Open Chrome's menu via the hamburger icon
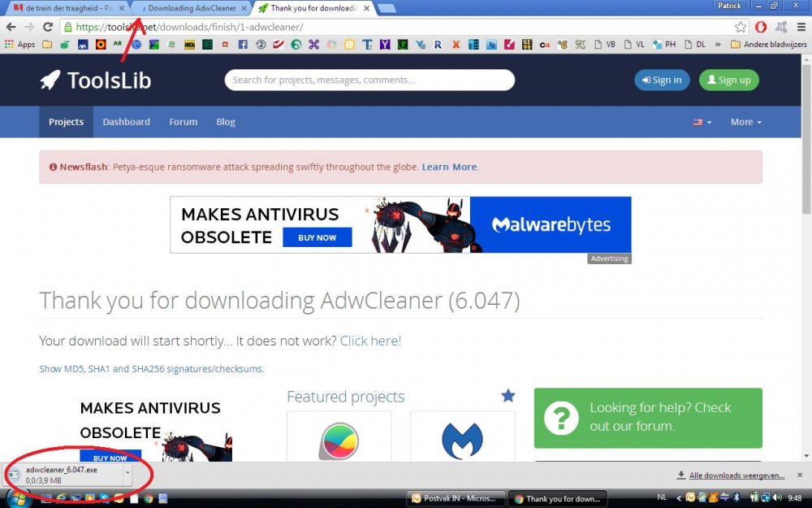 [802, 25]
